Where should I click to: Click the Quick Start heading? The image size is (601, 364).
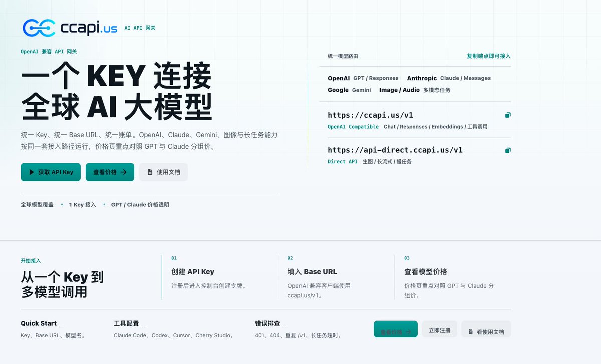pyautogui.click(x=39, y=323)
